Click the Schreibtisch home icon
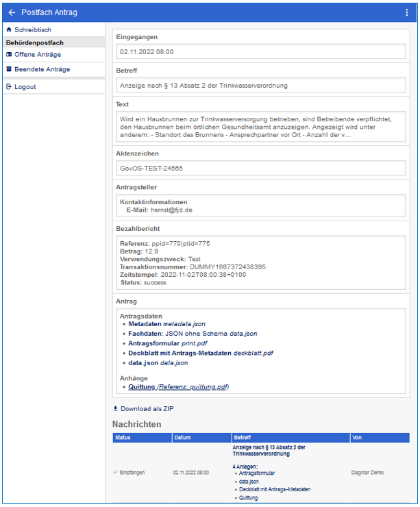This screenshot has width=420, height=507. click(x=9, y=30)
